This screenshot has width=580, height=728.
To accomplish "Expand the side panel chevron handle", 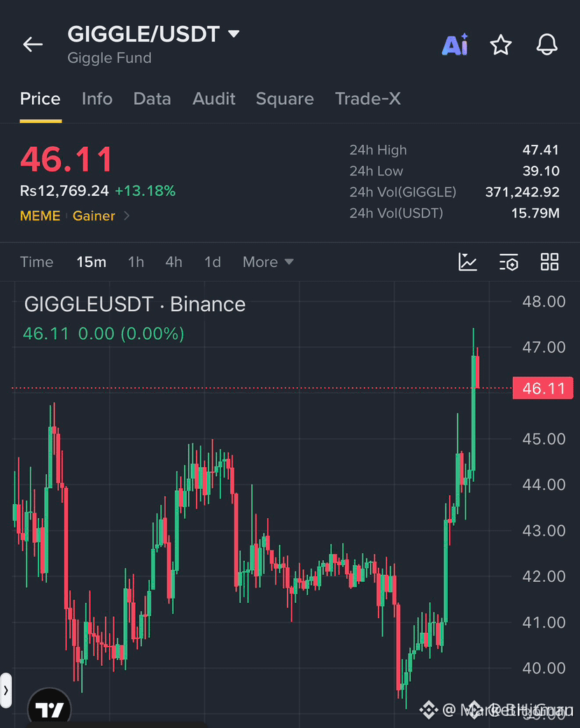I will point(6,690).
